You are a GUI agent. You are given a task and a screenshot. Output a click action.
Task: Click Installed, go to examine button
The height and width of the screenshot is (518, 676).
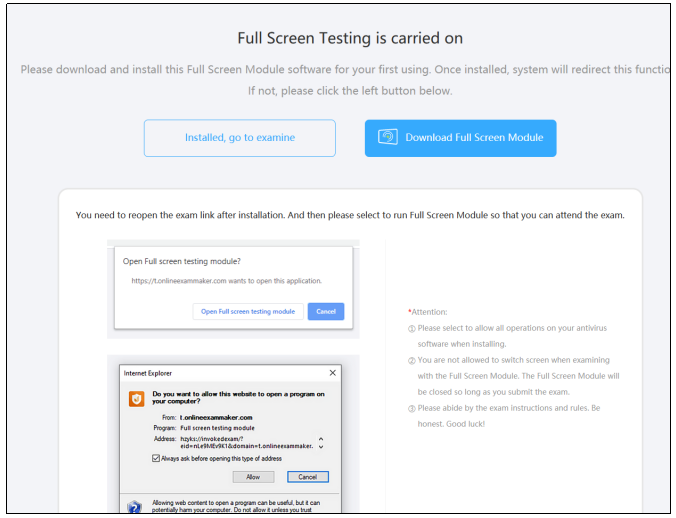[240, 138]
